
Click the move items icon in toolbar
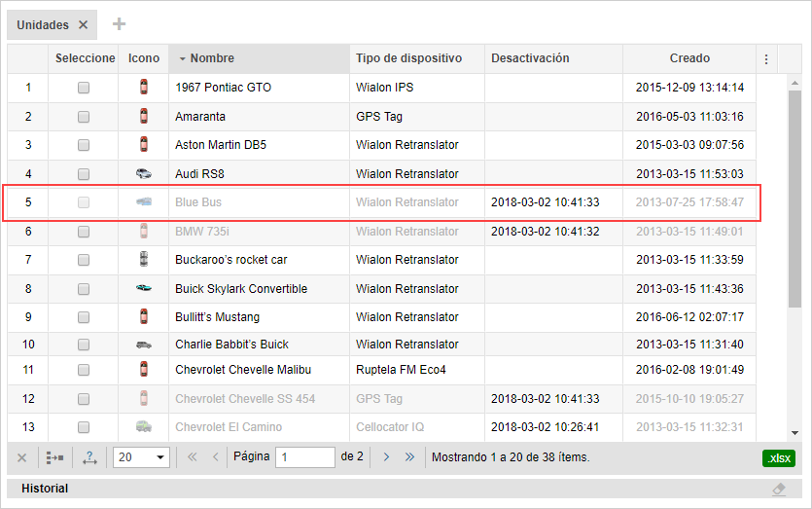[x=54, y=456]
